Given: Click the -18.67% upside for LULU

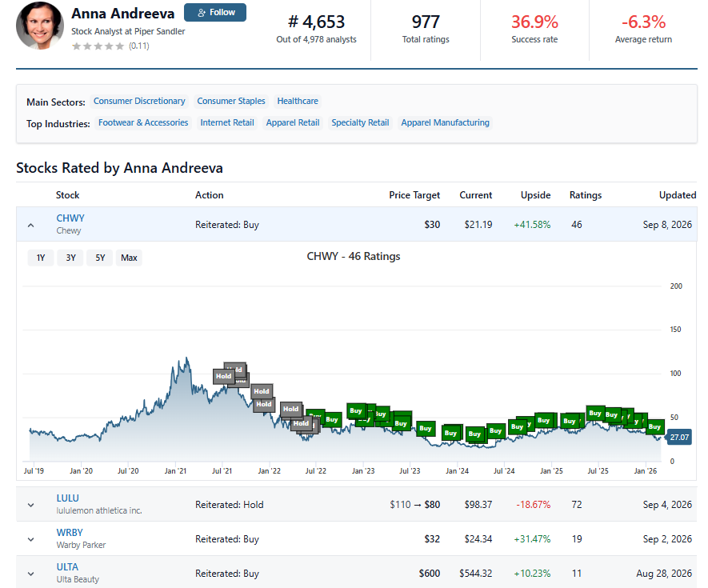Looking at the screenshot, I should click(534, 505).
